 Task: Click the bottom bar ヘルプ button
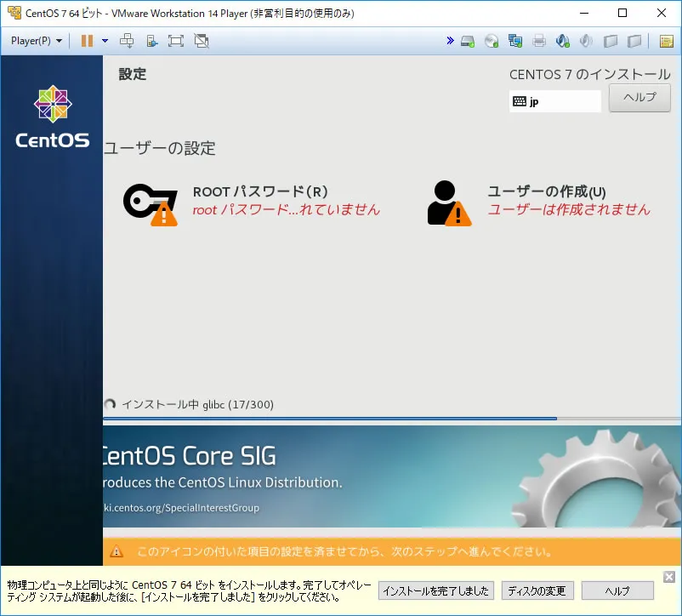(x=617, y=590)
